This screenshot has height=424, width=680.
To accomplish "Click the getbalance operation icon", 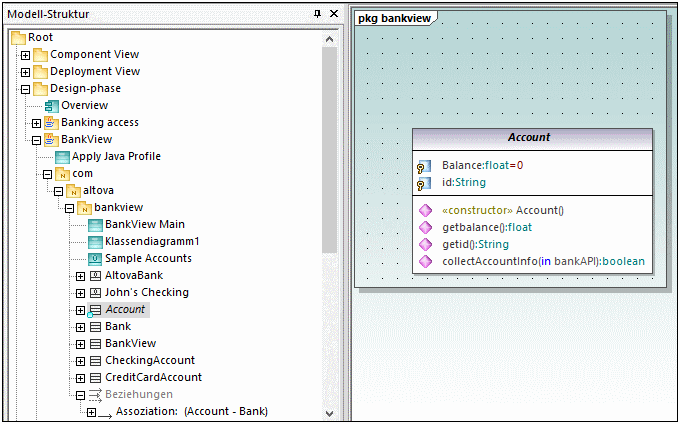I will coord(425,227).
